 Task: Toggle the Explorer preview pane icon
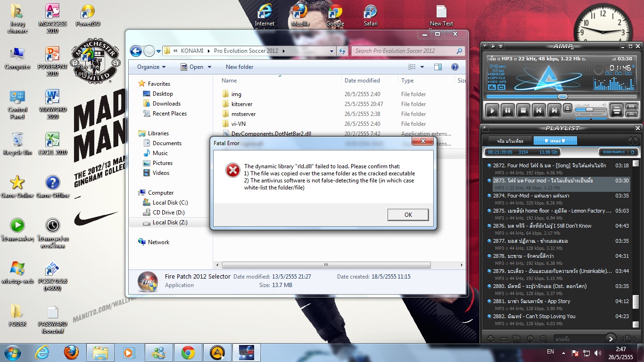(438, 67)
